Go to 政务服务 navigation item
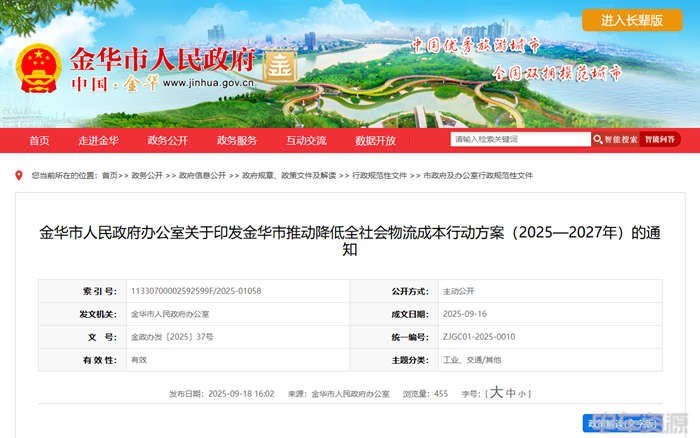 pyautogui.click(x=237, y=140)
